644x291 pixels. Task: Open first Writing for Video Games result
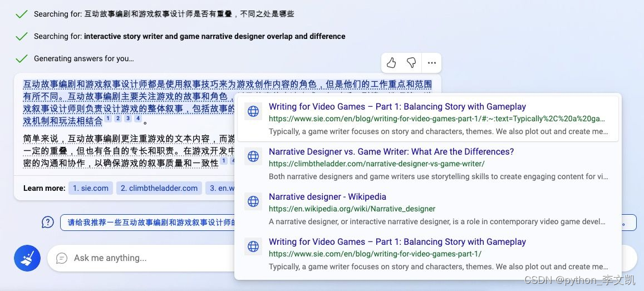[397, 106]
